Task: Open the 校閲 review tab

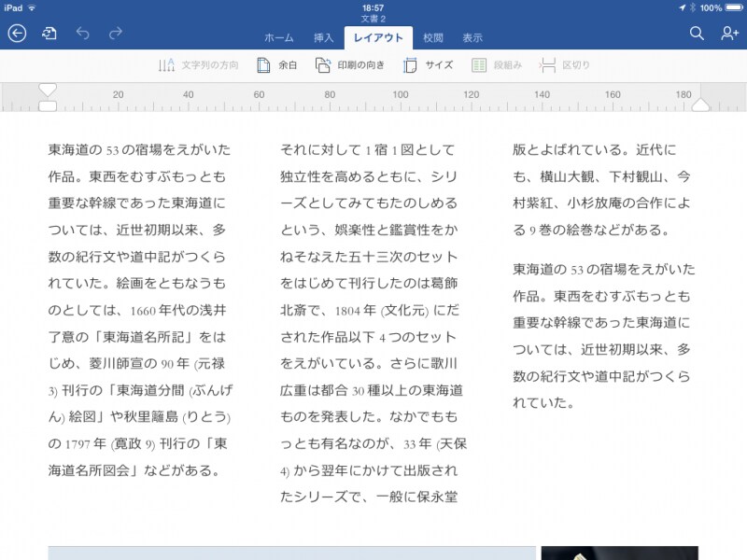Action: [434, 37]
